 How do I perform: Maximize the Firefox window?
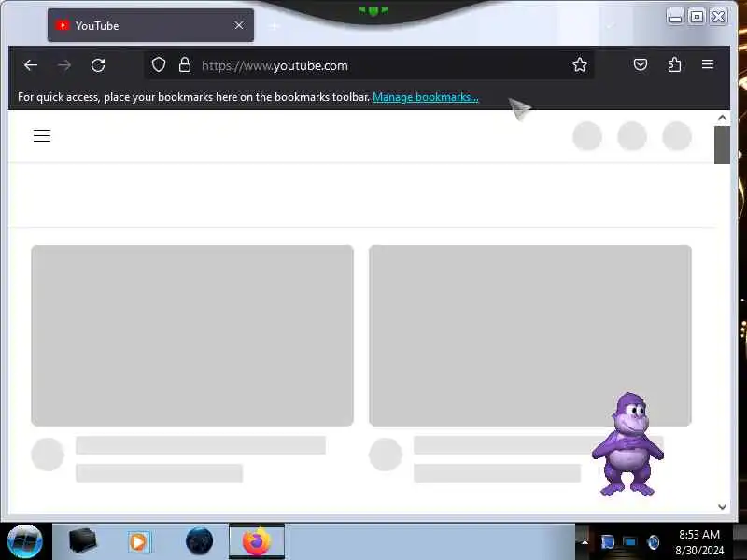pos(697,17)
